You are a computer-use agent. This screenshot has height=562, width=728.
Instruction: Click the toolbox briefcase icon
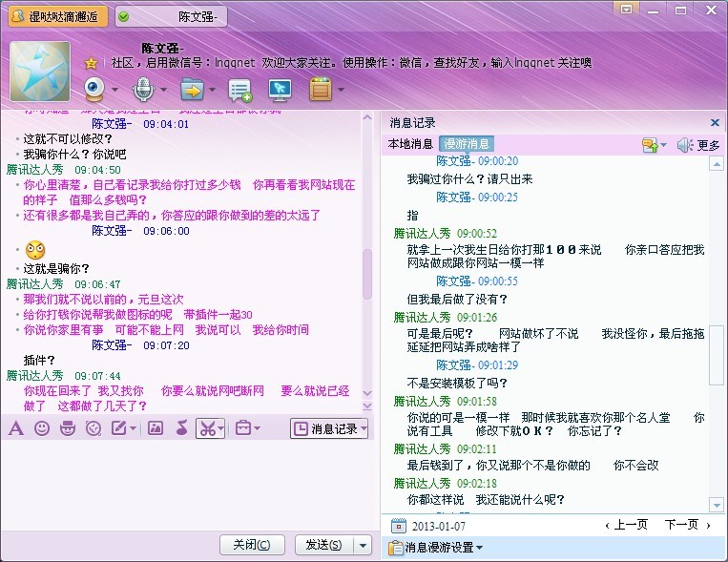point(242,427)
